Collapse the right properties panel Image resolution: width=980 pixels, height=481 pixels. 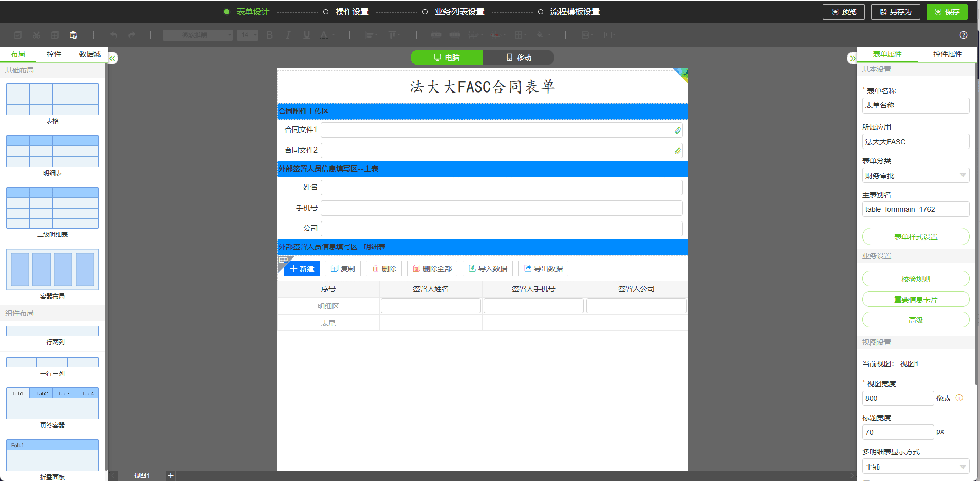click(x=853, y=58)
